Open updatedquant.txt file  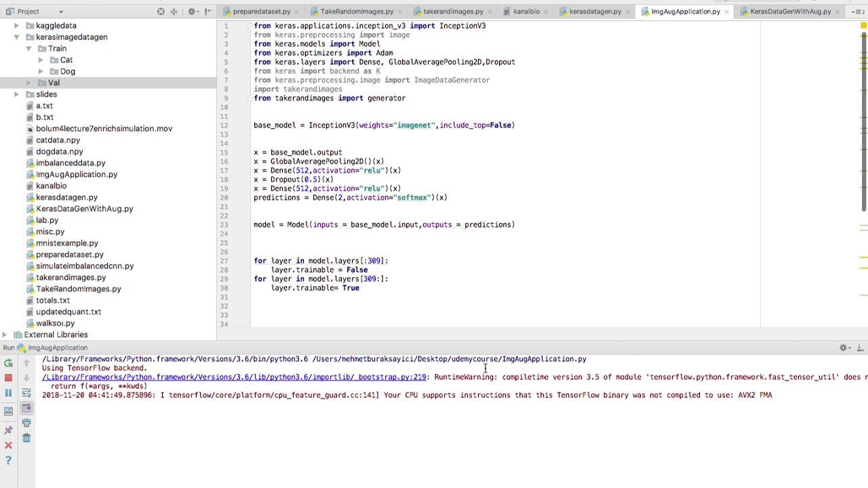pyautogui.click(x=68, y=312)
